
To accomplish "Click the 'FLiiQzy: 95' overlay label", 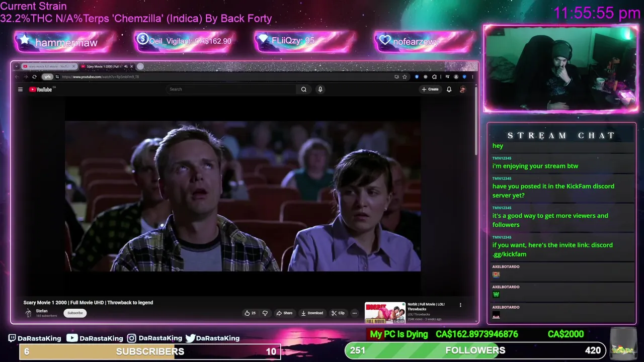I will 293,40.
